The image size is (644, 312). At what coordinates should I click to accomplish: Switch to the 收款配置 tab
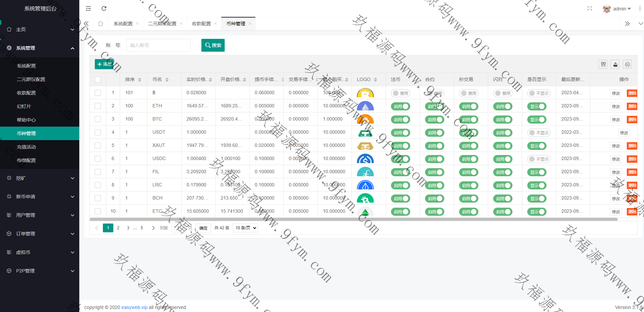click(x=201, y=24)
